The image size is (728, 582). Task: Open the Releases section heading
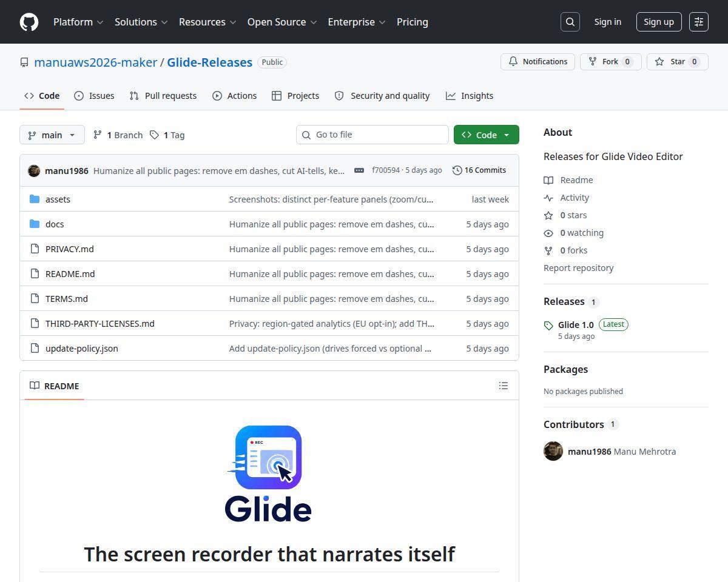(x=564, y=301)
